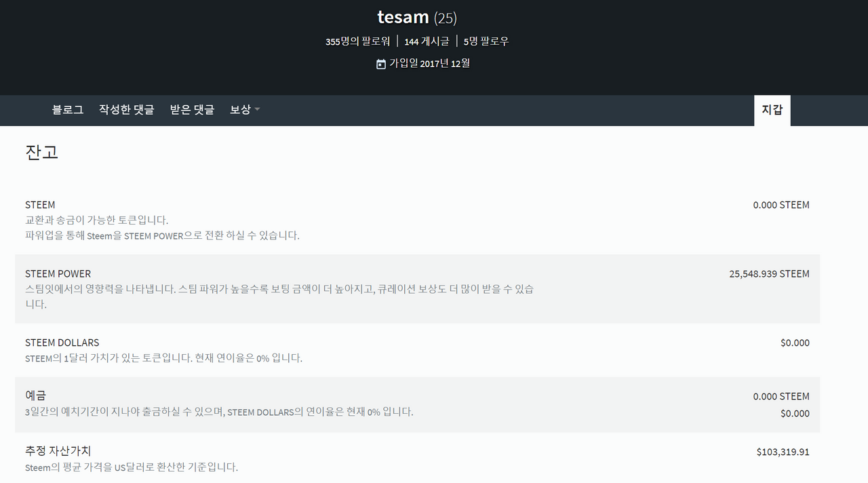Select the 지갑 wallet tab
868x483 pixels.
(772, 110)
